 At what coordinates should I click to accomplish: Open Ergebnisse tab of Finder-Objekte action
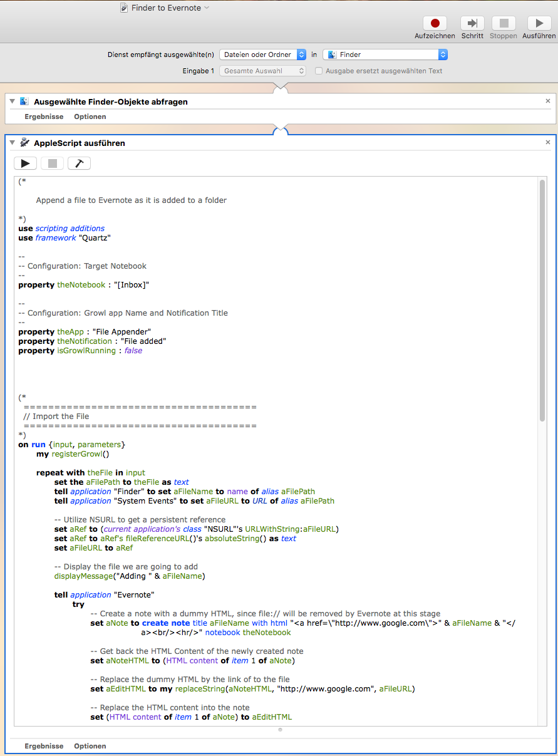(44, 117)
